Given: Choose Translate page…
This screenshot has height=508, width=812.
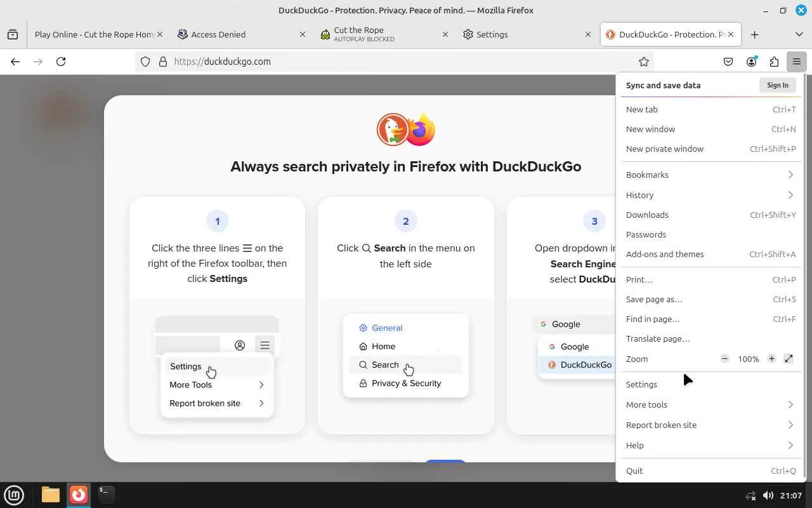Looking at the screenshot, I should (x=710, y=338).
